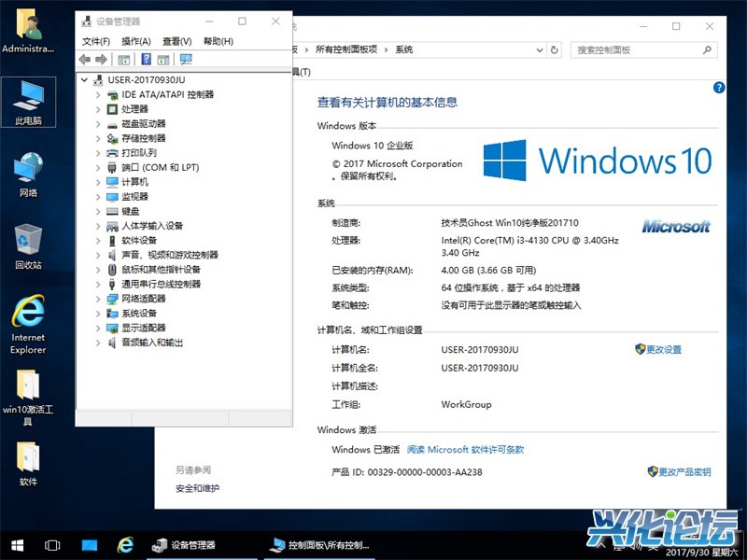Expand the 软件设备 tree node
This screenshot has width=747, height=560.
click(x=98, y=241)
